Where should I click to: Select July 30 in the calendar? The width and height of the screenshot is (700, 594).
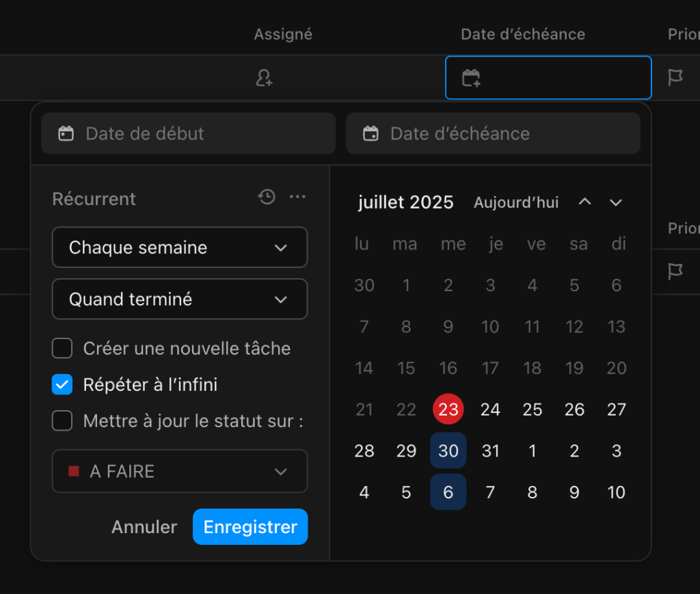coord(448,451)
